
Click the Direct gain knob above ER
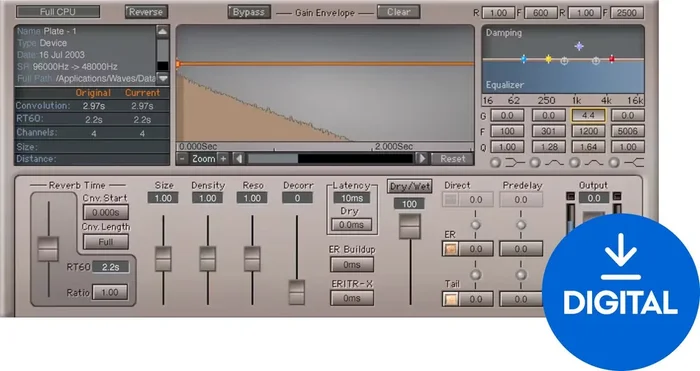(476, 225)
